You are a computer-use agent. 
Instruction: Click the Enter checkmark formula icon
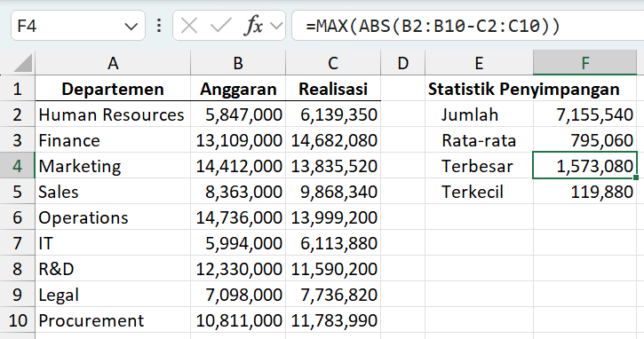coord(220,27)
